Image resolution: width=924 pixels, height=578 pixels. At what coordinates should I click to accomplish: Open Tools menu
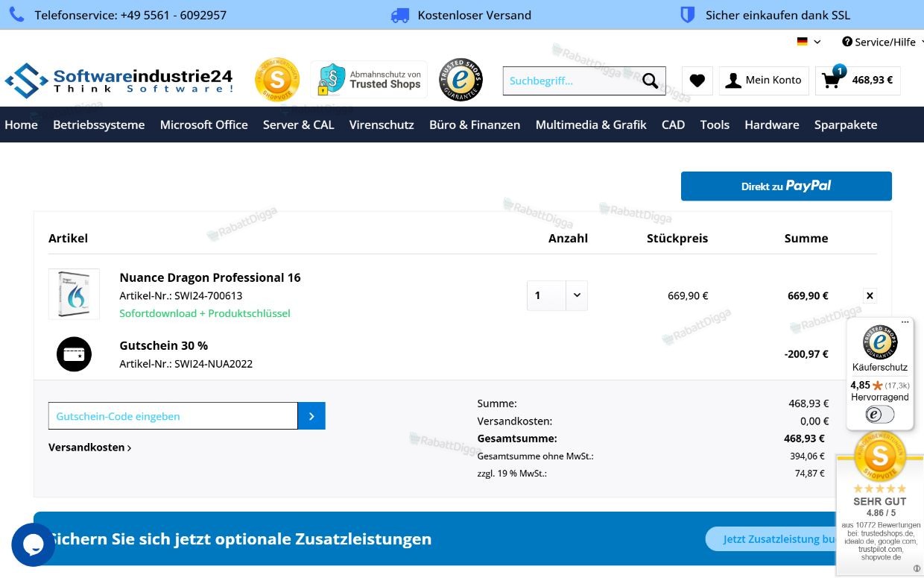coord(715,125)
